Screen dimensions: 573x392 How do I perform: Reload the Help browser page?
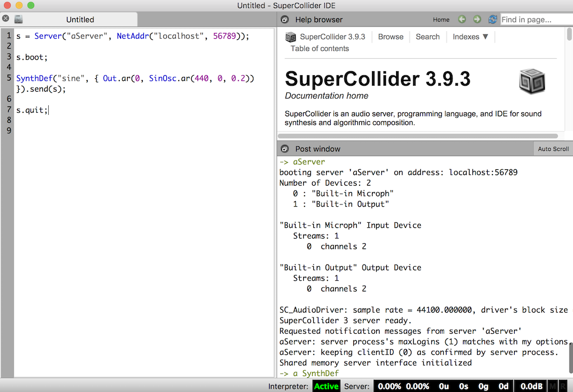tap(492, 19)
